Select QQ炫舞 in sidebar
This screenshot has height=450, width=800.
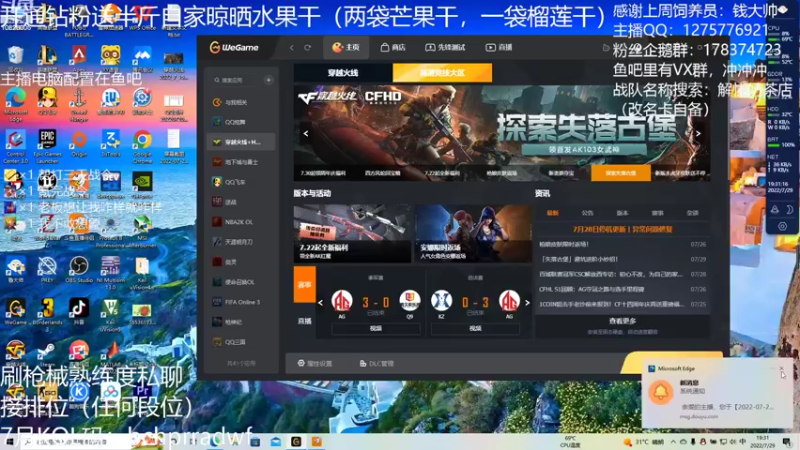coord(241,122)
